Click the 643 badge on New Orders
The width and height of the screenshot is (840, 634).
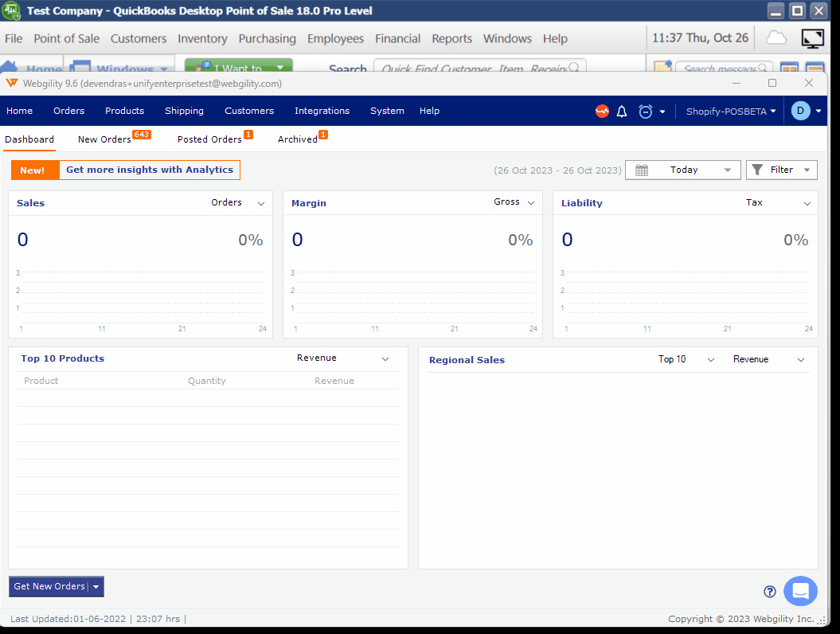pyautogui.click(x=142, y=135)
